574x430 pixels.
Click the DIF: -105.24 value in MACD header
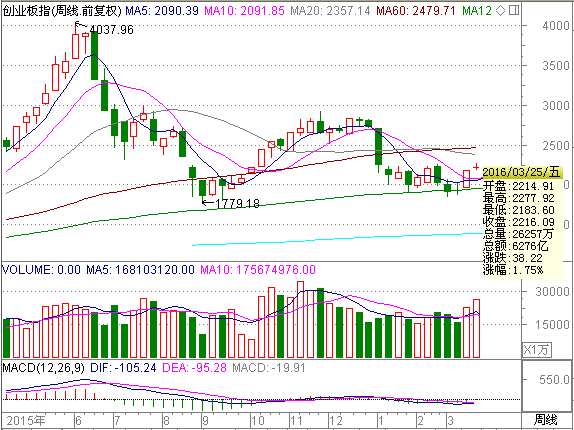[x=123, y=367]
